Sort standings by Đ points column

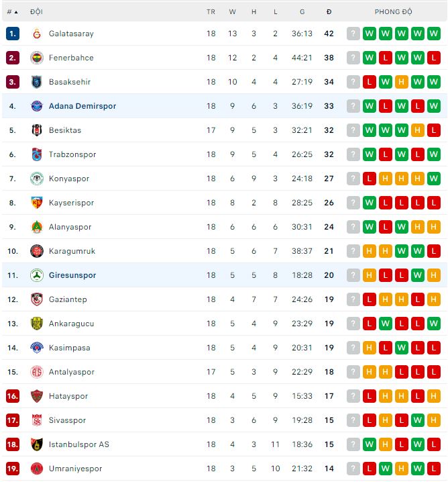pos(329,12)
